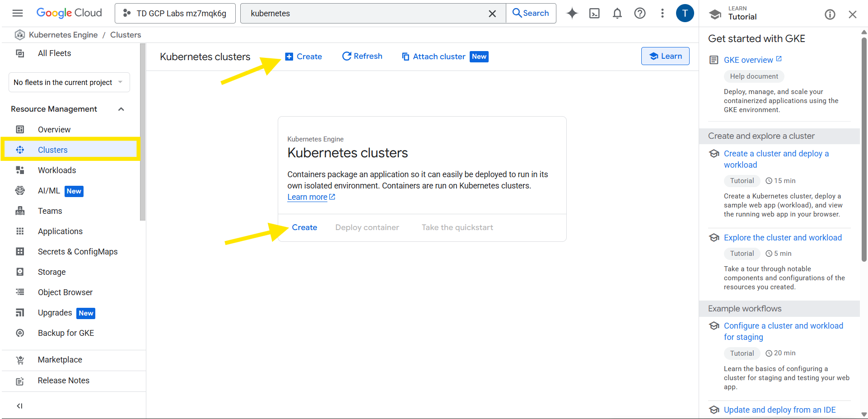Open the help question mark menu
Screen dimensions: 868x419
pyautogui.click(x=639, y=13)
